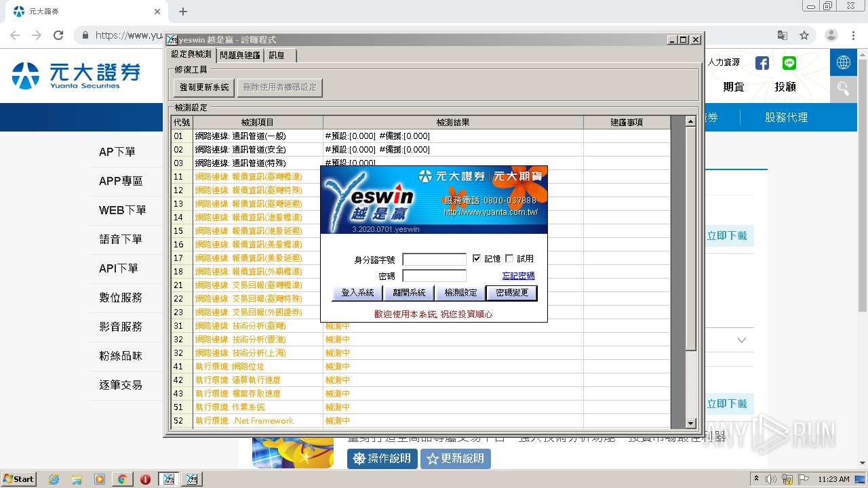The image size is (868, 488).
Task: Select AP下單 in the sidebar
Action: (117, 152)
